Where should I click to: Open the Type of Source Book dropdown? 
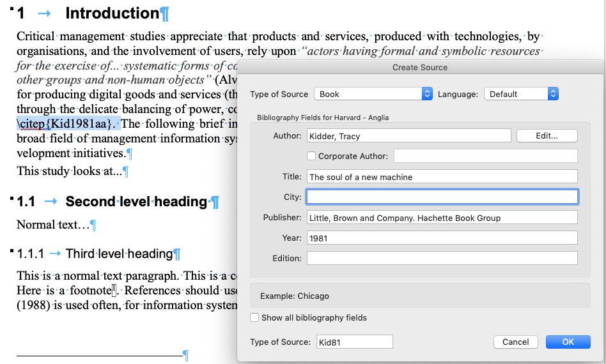click(373, 94)
